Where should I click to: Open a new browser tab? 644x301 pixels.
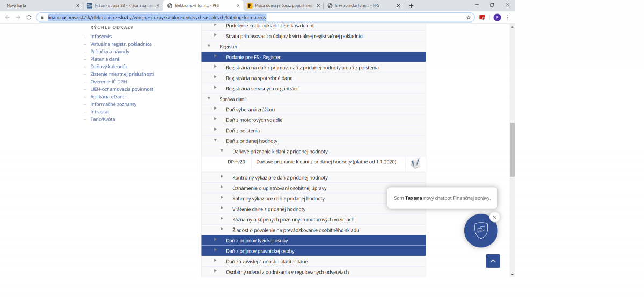(411, 5)
